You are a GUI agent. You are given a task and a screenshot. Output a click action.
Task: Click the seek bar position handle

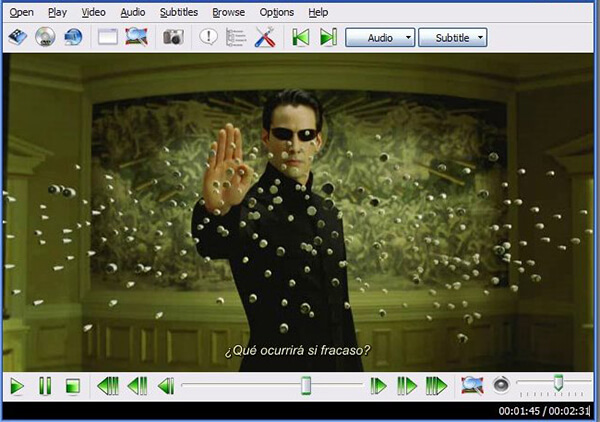pos(306,385)
